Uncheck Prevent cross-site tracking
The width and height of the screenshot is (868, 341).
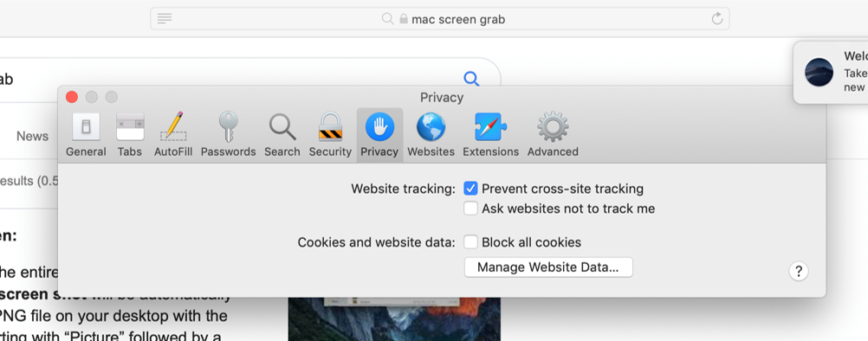coord(470,189)
